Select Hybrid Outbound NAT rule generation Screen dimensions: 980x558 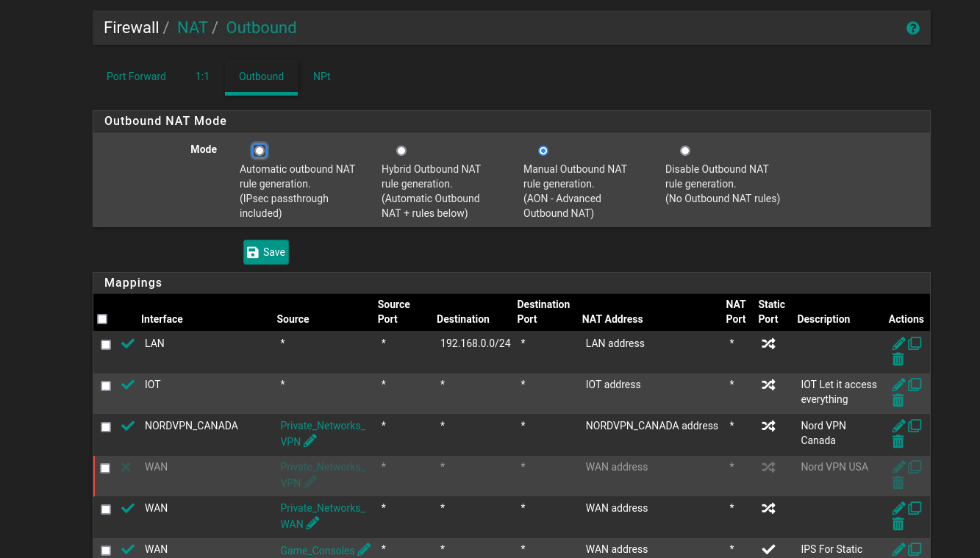pos(401,151)
